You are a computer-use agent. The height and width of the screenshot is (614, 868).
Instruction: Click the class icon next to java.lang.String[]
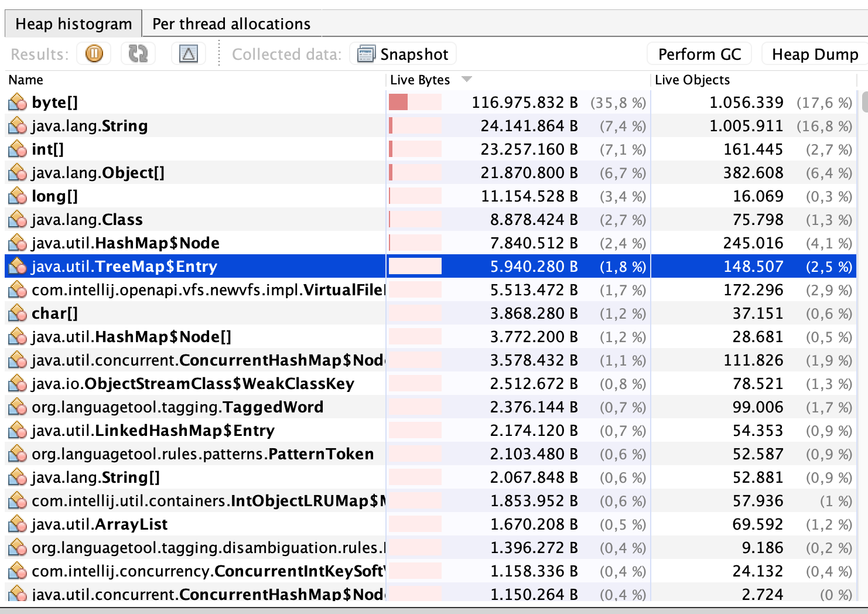coord(18,477)
